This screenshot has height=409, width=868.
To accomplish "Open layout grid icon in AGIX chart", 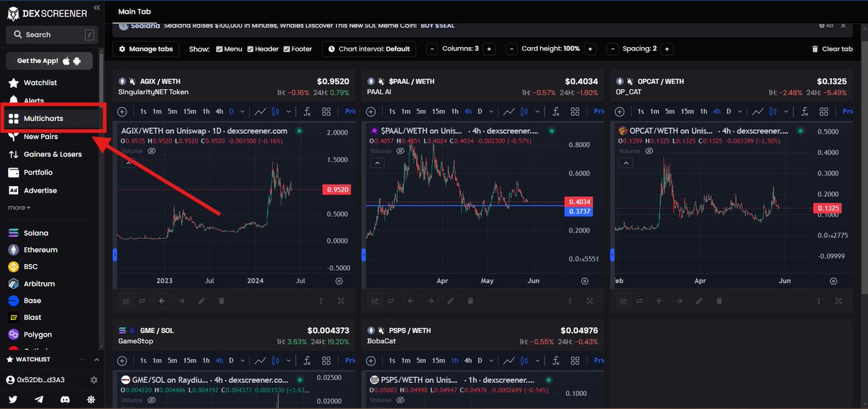I will coord(327,111).
